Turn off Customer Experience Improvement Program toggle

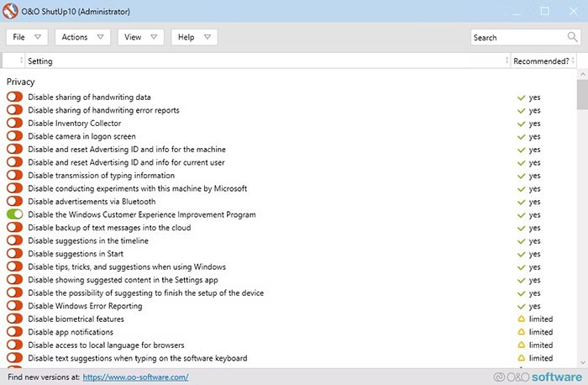[x=14, y=214]
